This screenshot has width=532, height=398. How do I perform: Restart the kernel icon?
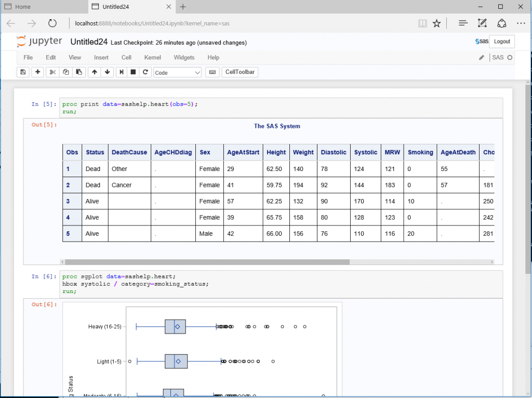(146, 72)
